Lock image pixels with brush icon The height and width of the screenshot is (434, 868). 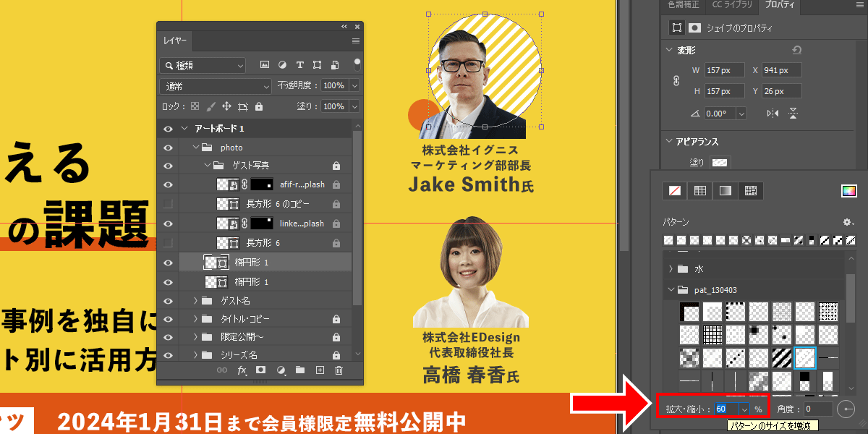[x=210, y=106]
